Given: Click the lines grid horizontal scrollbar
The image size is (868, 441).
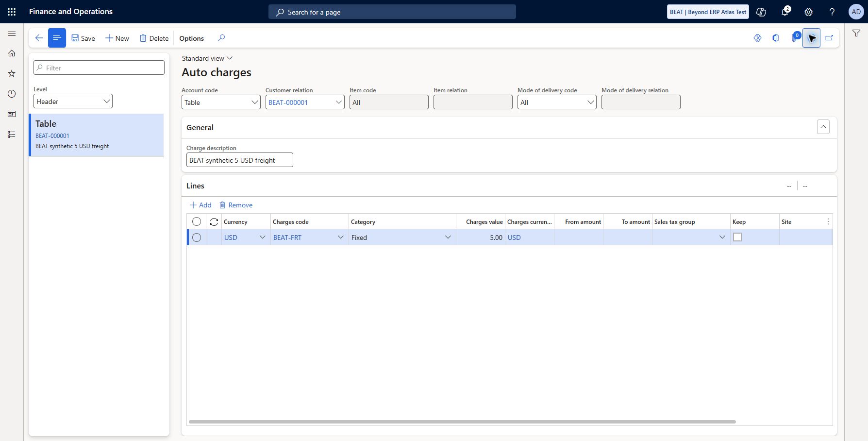Looking at the screenshot, I should (x=462, y=422).
